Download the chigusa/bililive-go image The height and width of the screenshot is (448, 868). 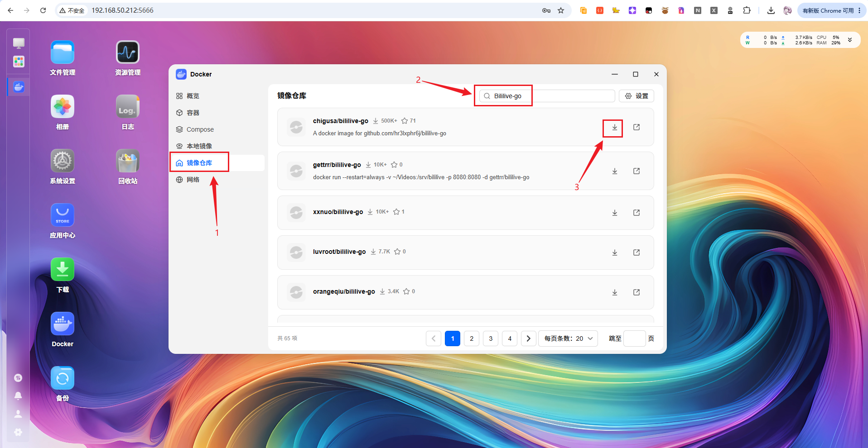[x=615, y=128]
